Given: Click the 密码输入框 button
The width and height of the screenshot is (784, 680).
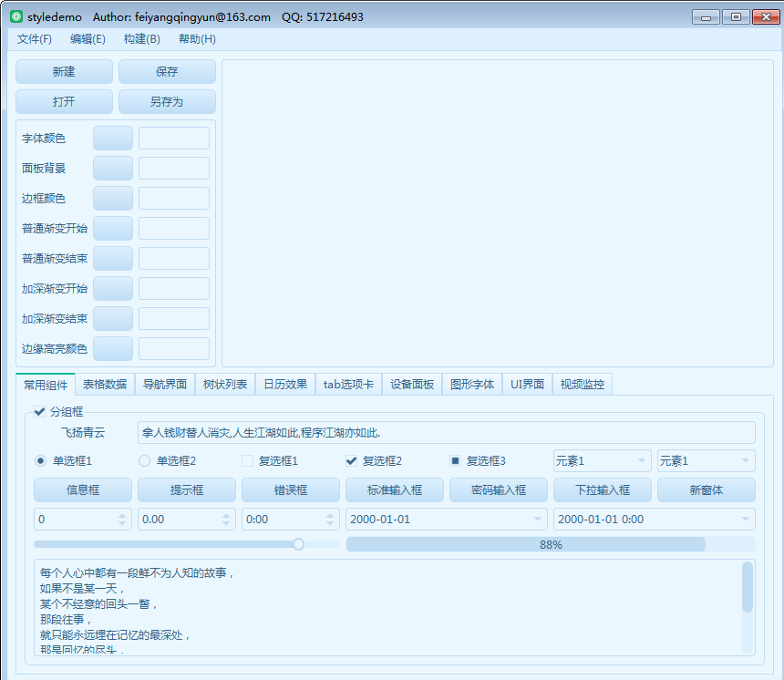Looking at the screenshot, I should [498, 489].
